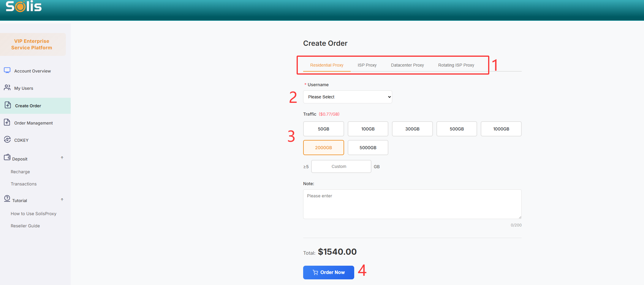
Task: Click the Solis logo
Action: (24, 6)
